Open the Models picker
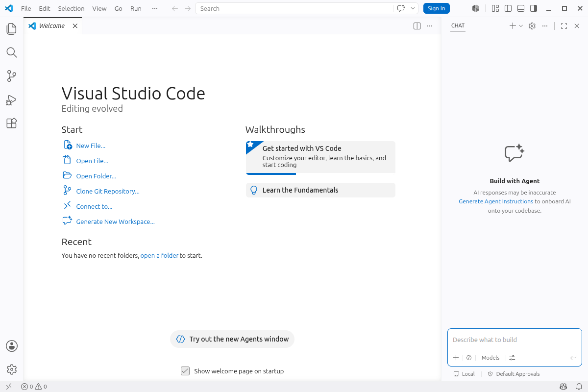This screenshot has height=392, width=588. 490,358
